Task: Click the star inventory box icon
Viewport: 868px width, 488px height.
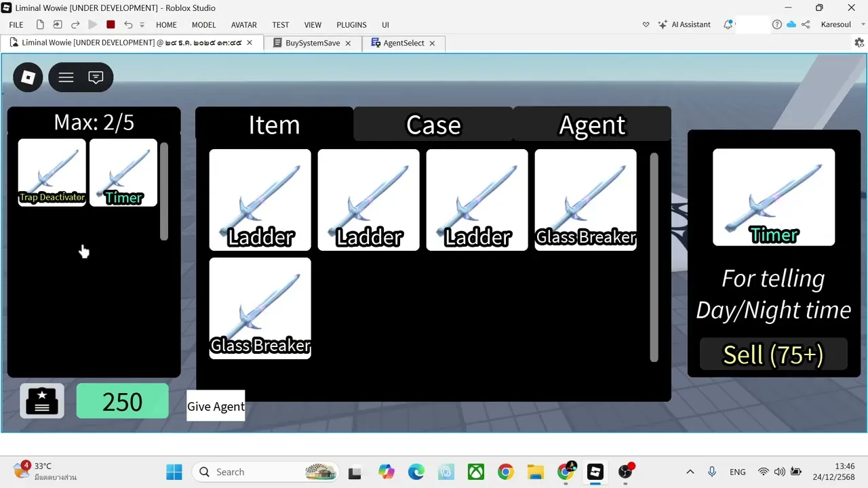Action: pos(42,401)
